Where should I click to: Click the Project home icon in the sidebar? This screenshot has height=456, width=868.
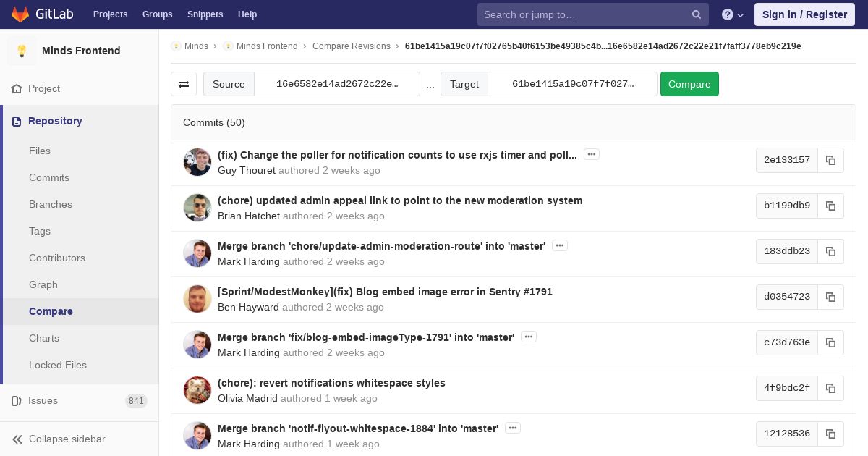pos(17,88)
